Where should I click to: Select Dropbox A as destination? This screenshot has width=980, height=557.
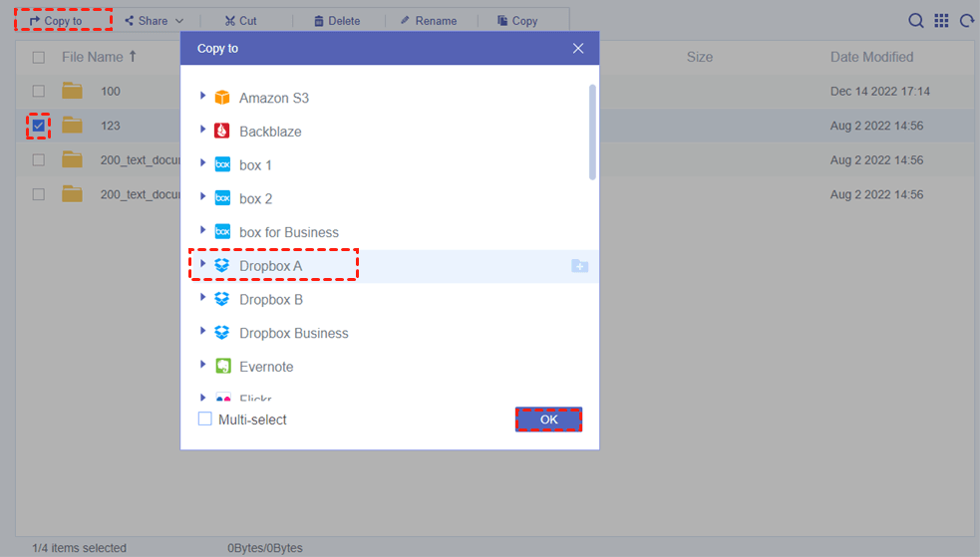point(270,266)
